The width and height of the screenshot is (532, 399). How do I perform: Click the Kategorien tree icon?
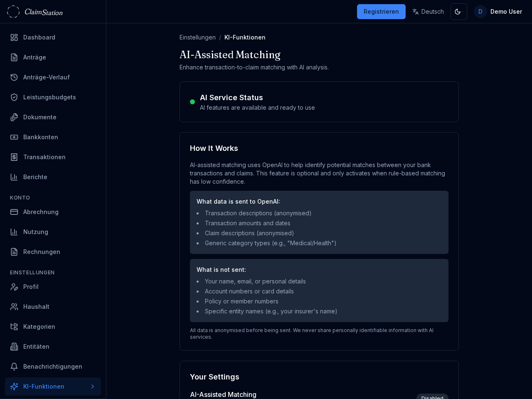[x=14, y=327]
